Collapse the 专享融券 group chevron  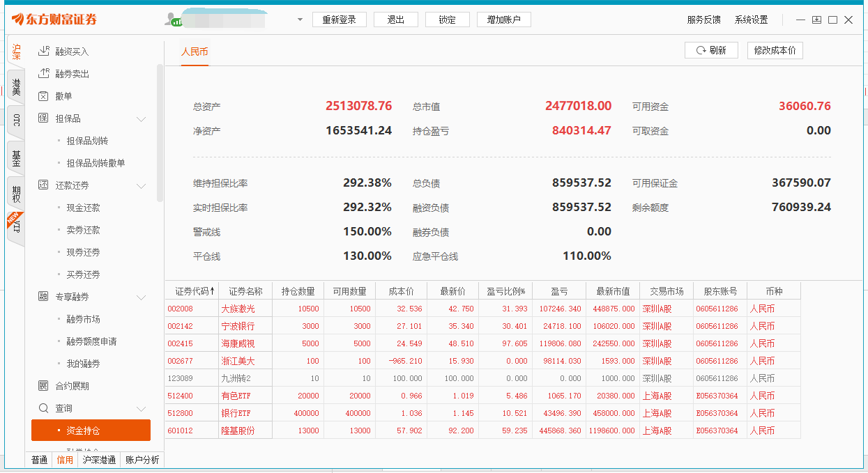142,297
